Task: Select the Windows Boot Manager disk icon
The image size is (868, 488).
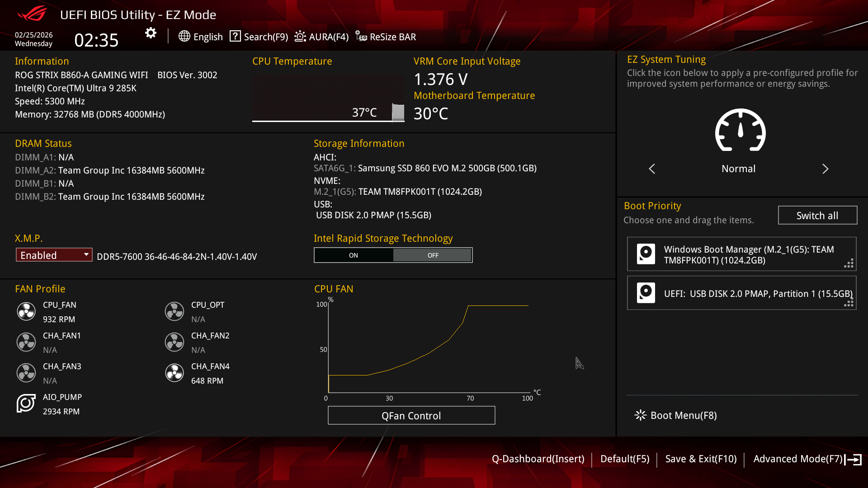Action: (646, 254)
